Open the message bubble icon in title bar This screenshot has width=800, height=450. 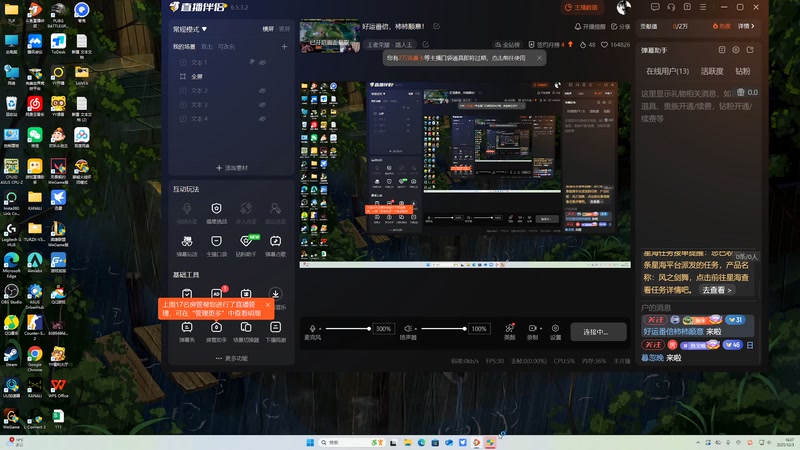click(x=655, y=7)
